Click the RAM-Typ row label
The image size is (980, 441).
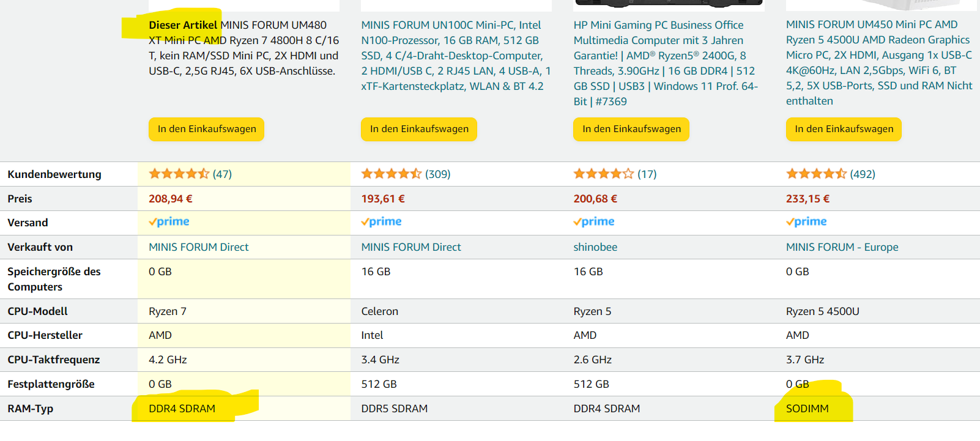point(30,409)
